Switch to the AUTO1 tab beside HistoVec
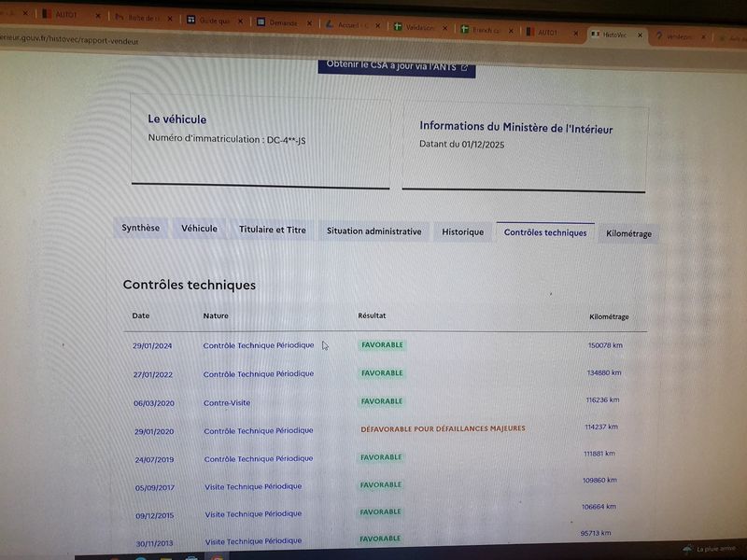The height and width of the screenshot is (560, 747). tap(547, 33)
